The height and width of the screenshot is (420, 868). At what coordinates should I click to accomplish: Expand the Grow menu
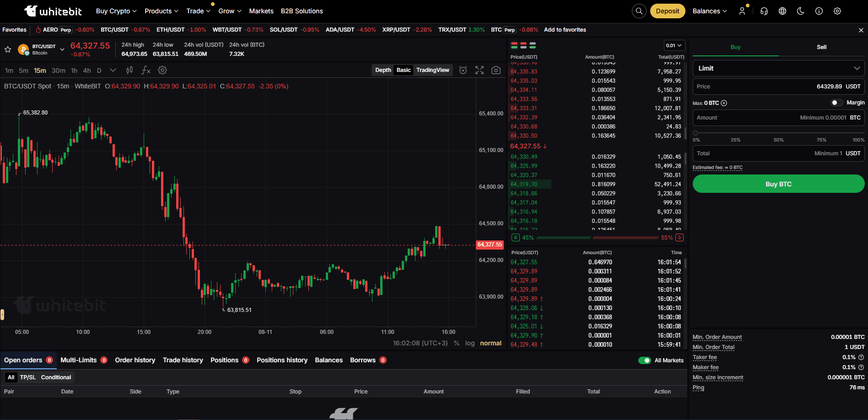230,11
